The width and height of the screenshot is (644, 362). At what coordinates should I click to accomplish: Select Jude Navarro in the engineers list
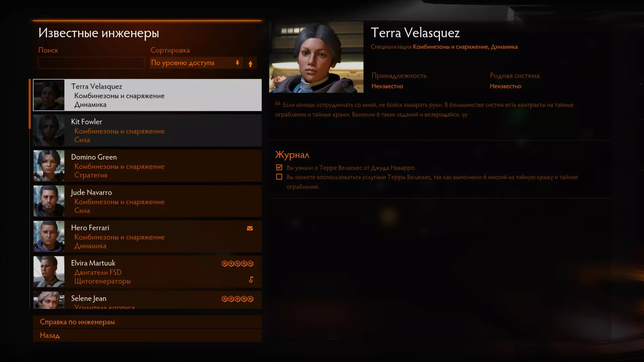(147, 201)
